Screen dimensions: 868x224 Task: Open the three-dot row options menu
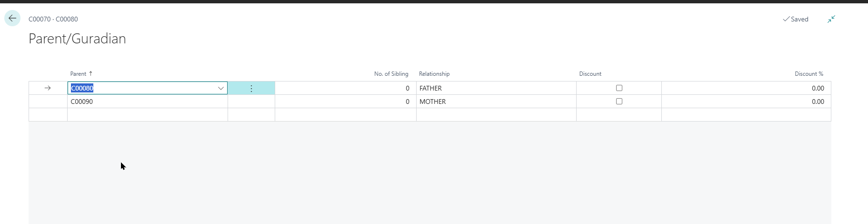pos(251,88)
